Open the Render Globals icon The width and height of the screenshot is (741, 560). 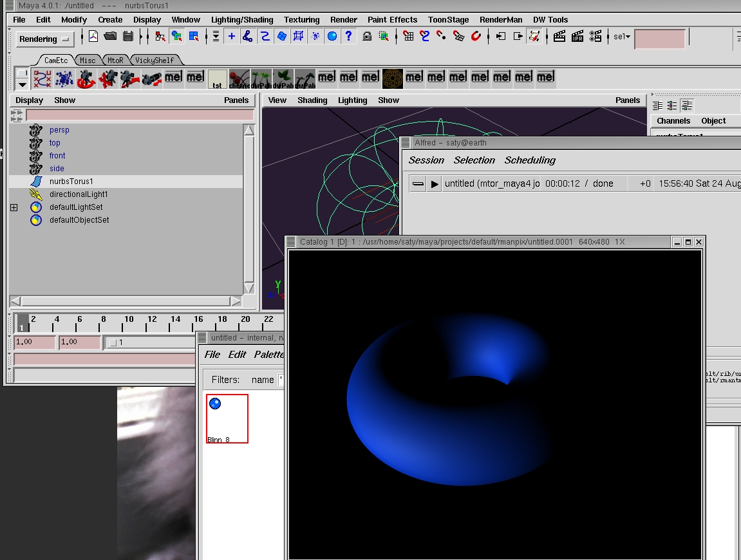(596, 37)
